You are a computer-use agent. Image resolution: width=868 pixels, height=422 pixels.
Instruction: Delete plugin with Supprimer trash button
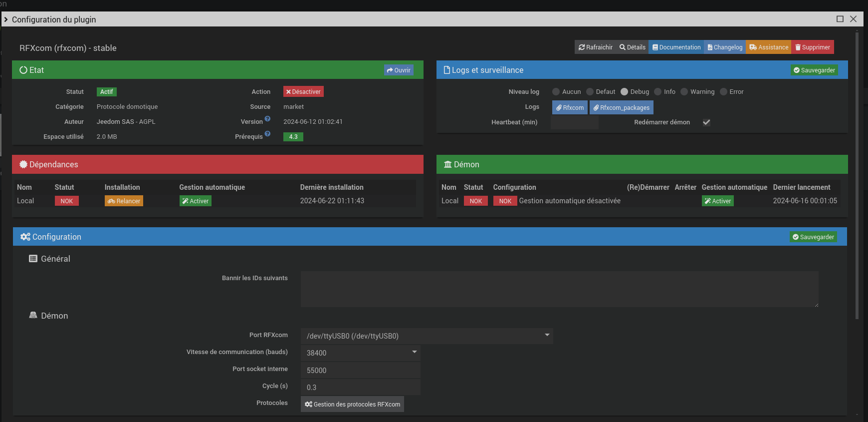(x=813, y=47)
